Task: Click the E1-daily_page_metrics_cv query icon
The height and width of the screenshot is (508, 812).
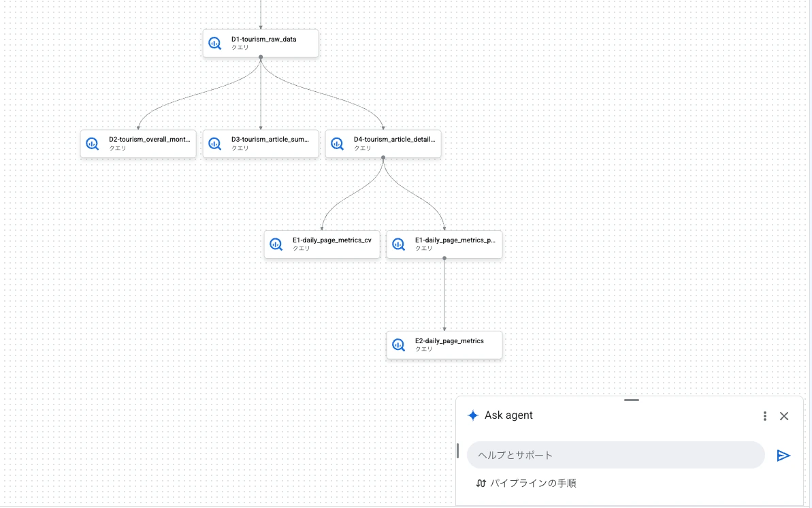Action: pos(276,244)
